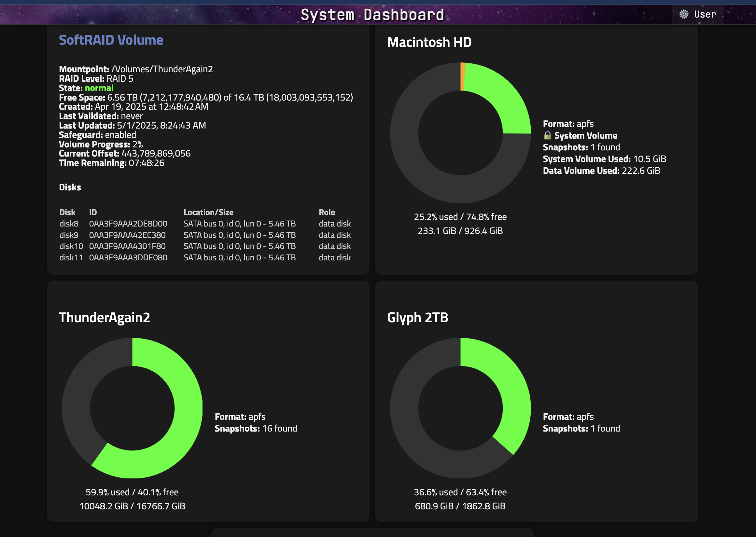Click the Location/Size column header

pyautogui.click(x=208, y=212)
